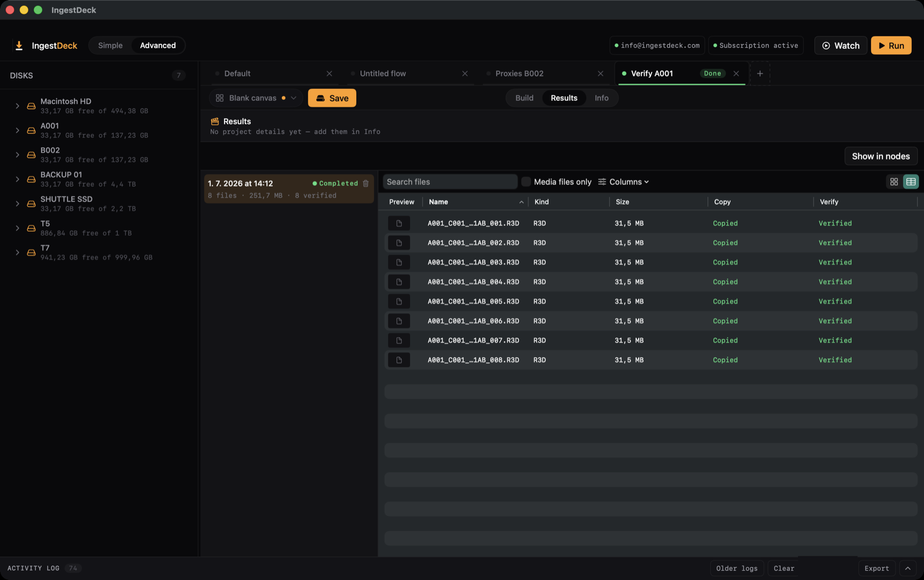This screenshot has height=580, width=924.
Task: Click the Search files field
Action: [x=450, y=182]
